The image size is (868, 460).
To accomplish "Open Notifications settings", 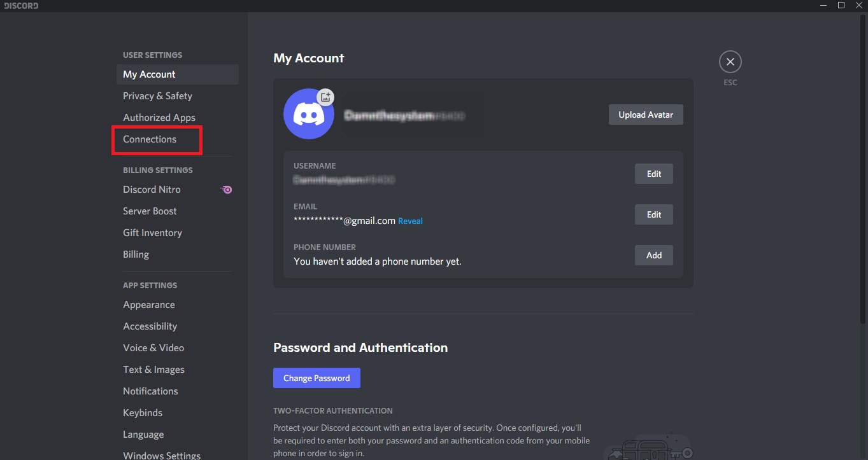I will pos(150,391).
